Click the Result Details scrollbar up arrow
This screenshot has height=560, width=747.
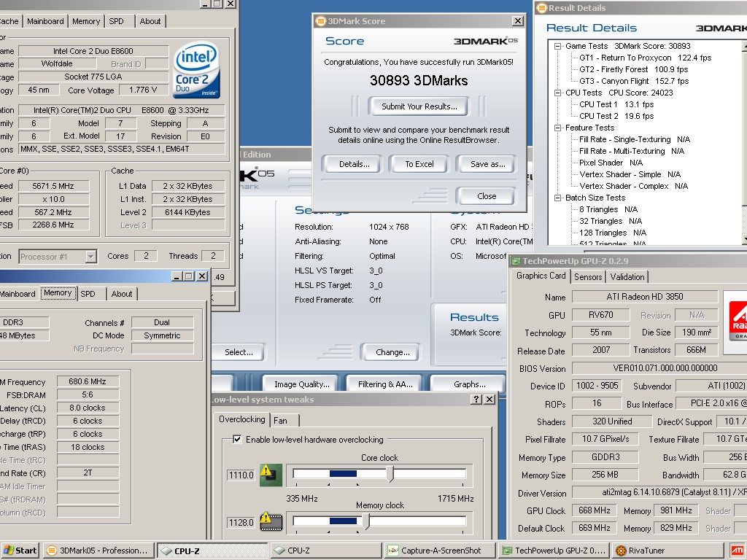[745, 47]
